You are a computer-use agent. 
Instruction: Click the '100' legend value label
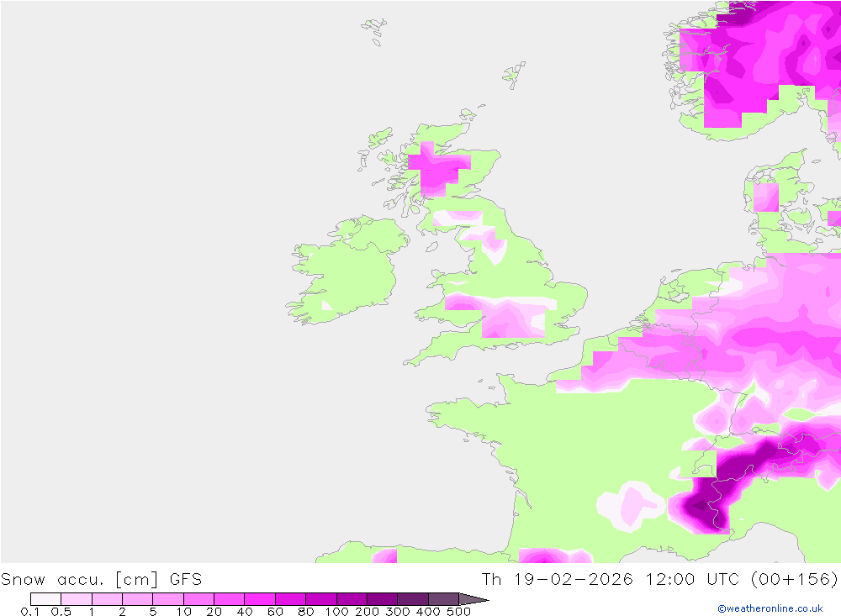pyautogui.click(x=337, y=612)
